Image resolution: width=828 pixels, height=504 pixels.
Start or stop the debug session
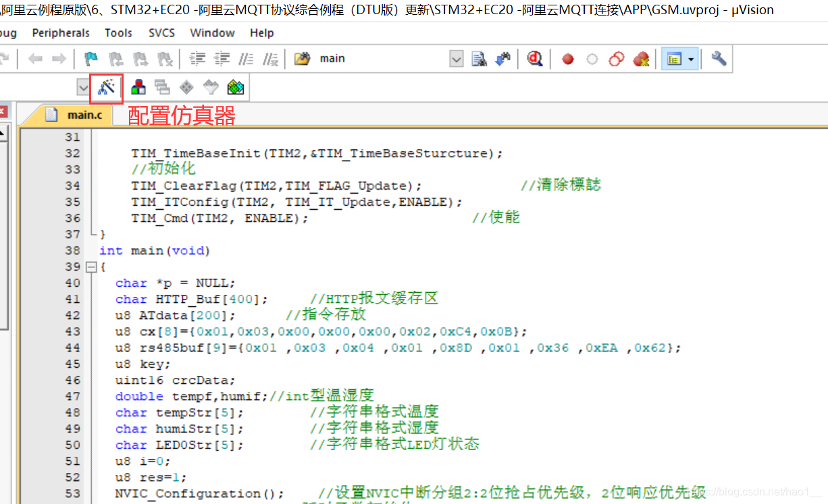[536, 59]
